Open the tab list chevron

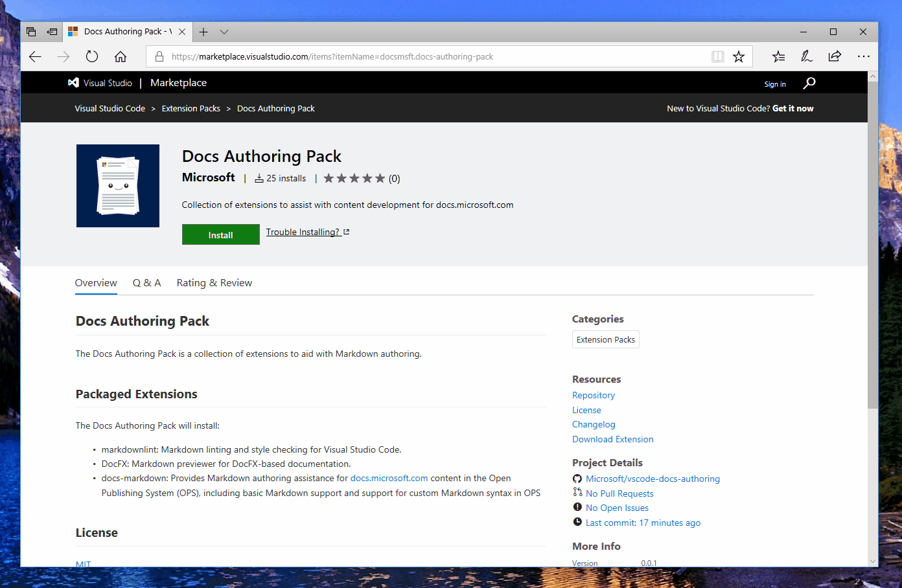(x=224, y=31)
